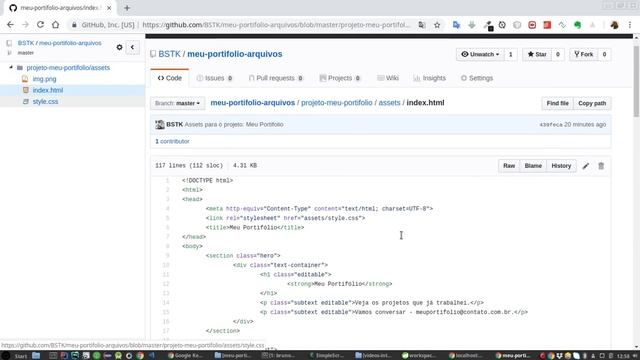
Task: Collapse the Octotree sidebar with chevron
Action: (132, 47)
